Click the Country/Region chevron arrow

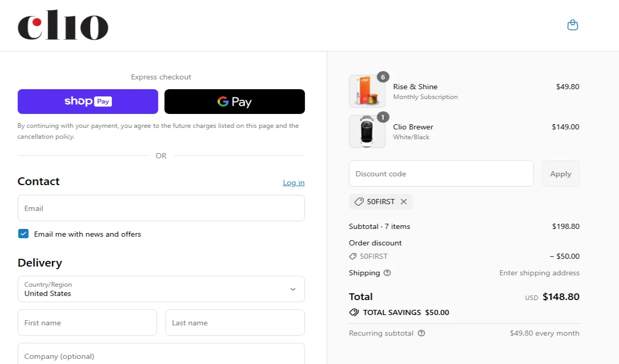click(x=292, y=289)
